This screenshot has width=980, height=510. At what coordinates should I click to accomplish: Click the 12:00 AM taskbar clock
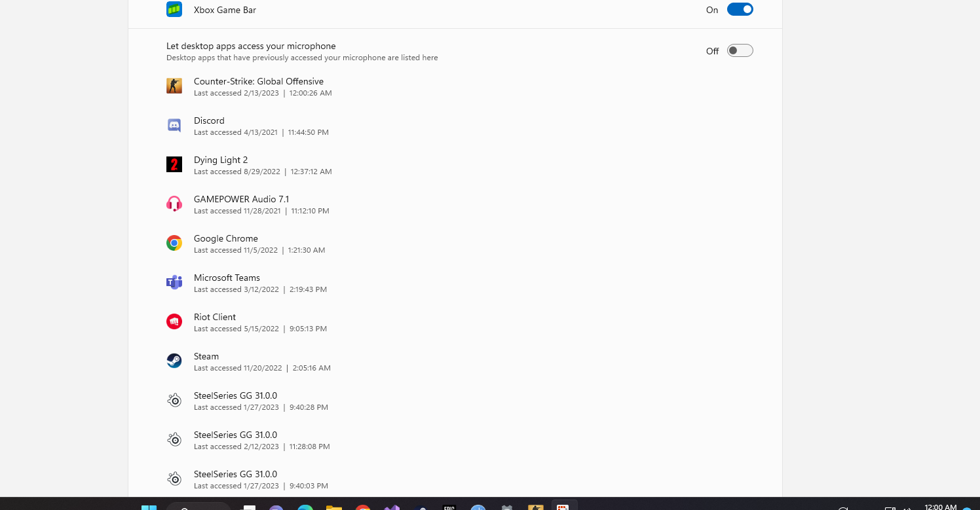941,507
